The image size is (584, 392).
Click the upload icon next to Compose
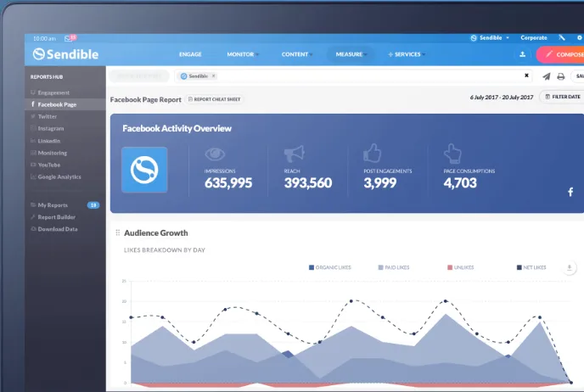[523, 54]
